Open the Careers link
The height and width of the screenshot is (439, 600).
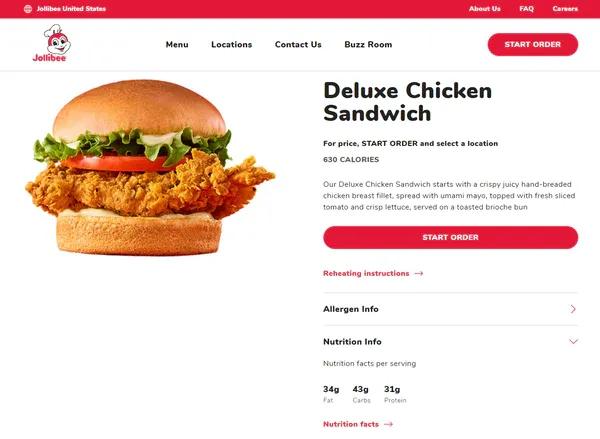[x=565, y=9]
